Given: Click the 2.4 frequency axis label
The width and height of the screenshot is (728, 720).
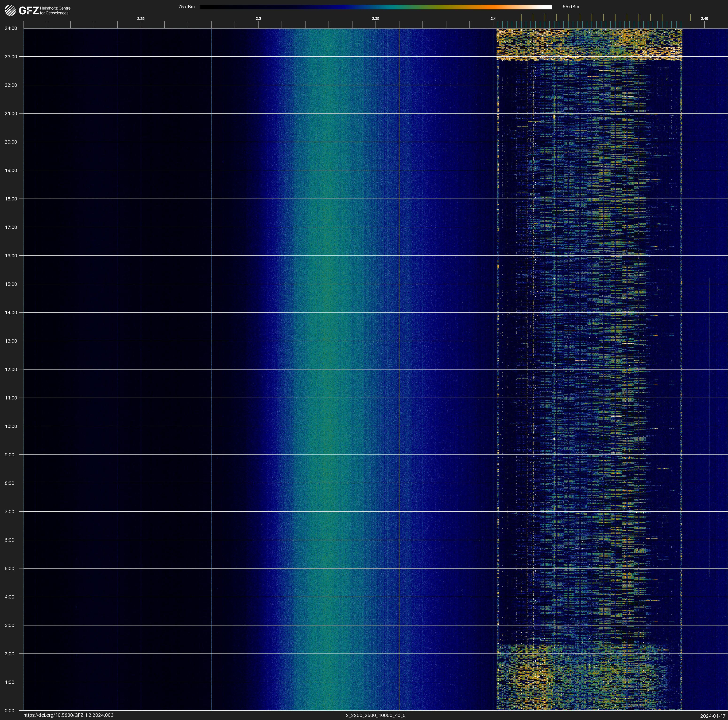Looking at the screenshot, I should point(493,19).
